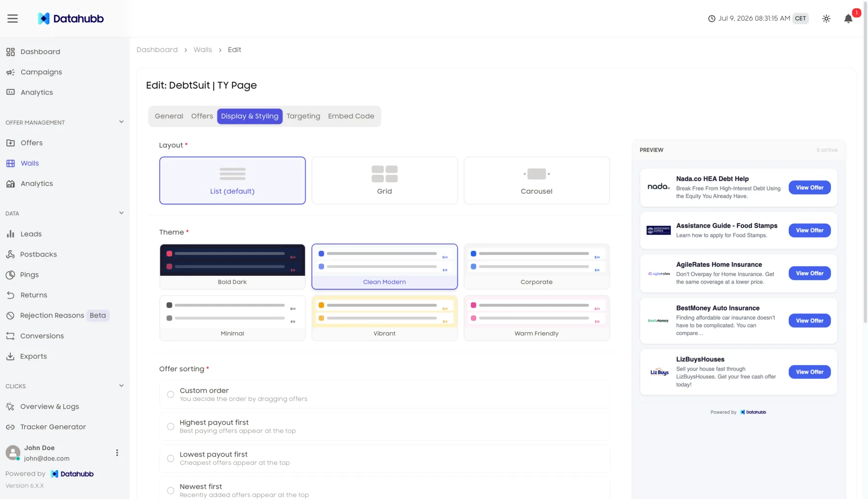View Offer for BestMoney Auto Insurance
Screen dimensions: 868x499
point(810,321)
